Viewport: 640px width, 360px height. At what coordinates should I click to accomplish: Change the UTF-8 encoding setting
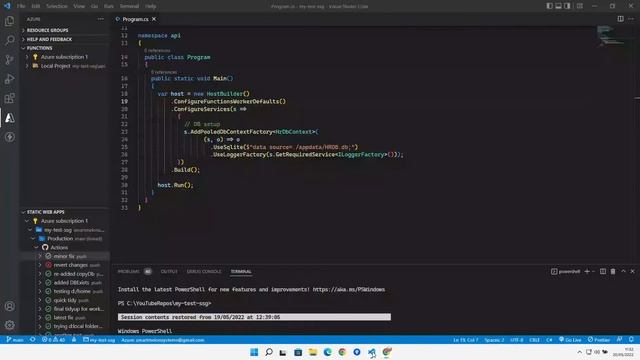pos(516,340)
